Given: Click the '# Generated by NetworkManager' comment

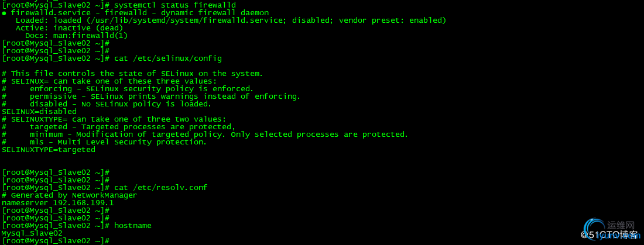Looking at the screenshot, I should [69, 195].
